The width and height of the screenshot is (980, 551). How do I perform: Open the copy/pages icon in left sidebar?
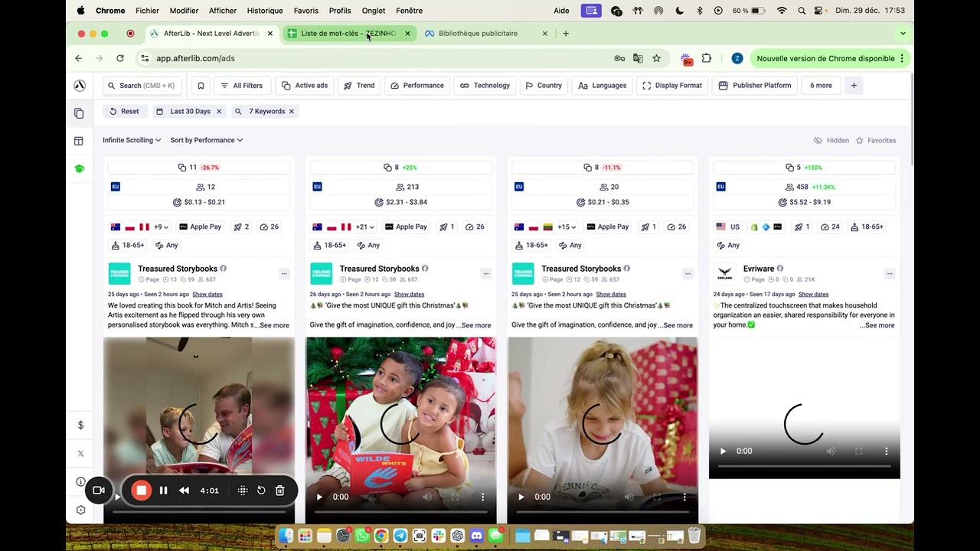79,113
